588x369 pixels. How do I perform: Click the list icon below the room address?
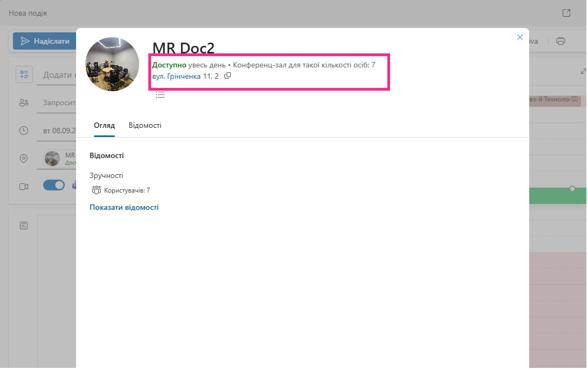pyautogui.click(x=160, y=95)
